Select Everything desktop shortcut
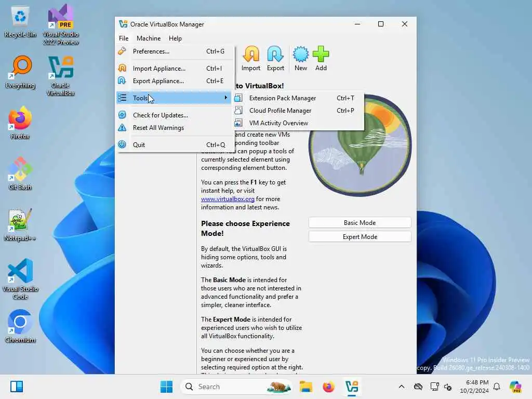 (20, 72)
